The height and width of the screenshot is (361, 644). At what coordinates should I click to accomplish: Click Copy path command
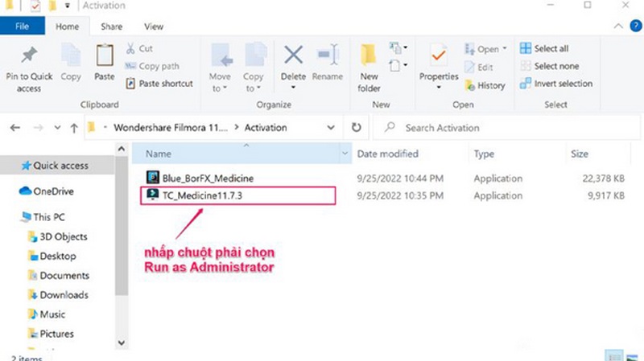point(152,66)
